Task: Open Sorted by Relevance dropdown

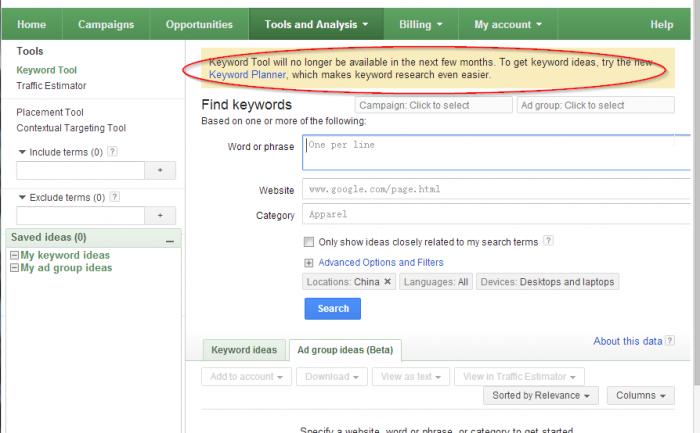Action: [541, 396]
